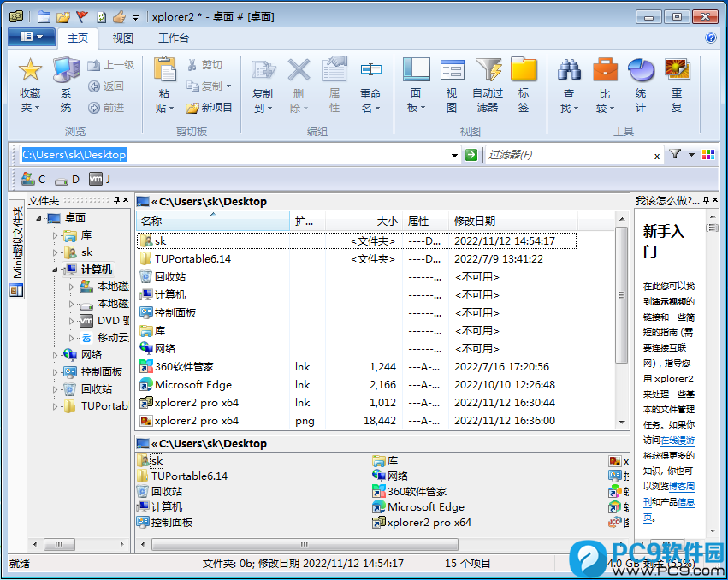Click the colored grid icon on the address bar
Viewport: 728px width, 580px height.
tap(708, 155)
